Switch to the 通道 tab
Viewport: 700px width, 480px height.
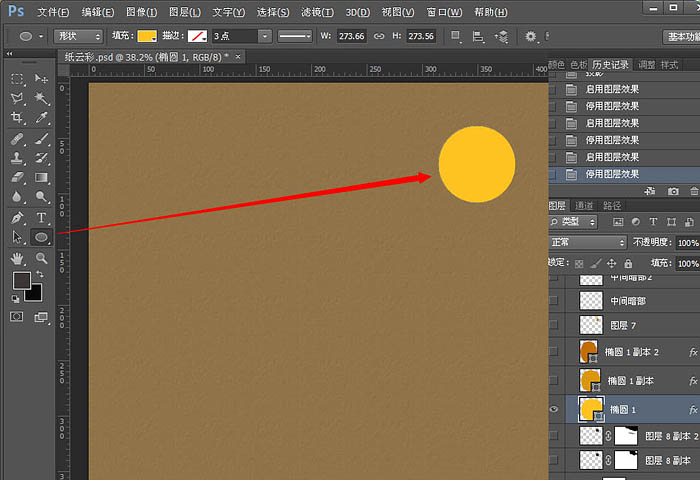click(x=584, y=205)
